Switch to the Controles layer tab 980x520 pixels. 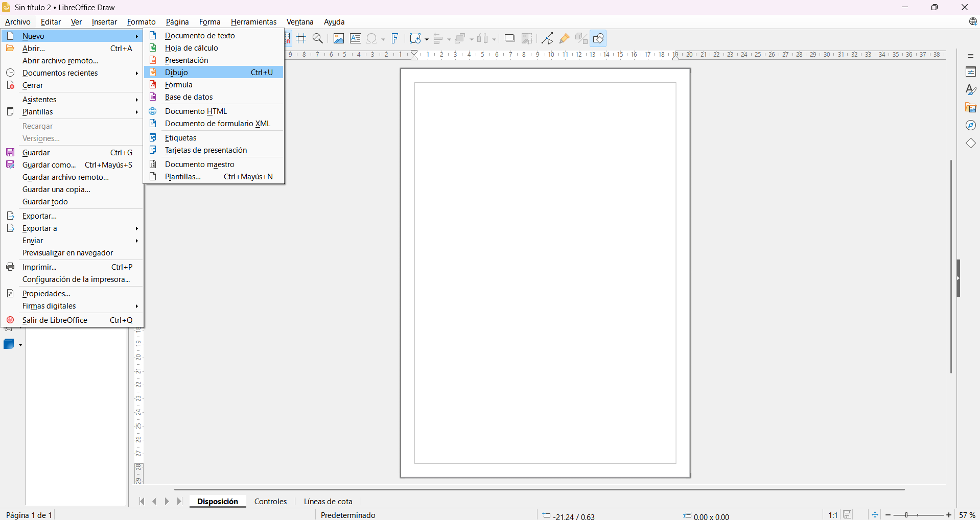tap(270, 502)
